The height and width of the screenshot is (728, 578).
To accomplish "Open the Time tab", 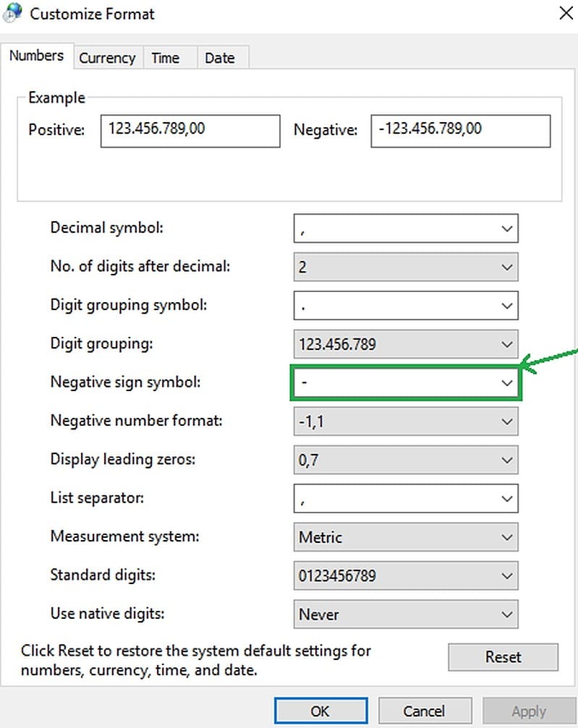I will tap(165, 58).
